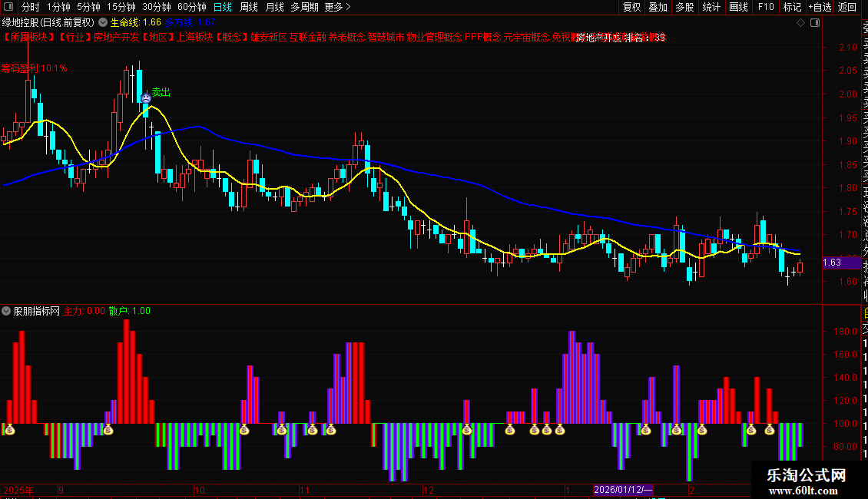Open main chart indicator dropdown next to 绿地控股
The width and height of the screenshot is (868, 499).
(x=103, y=23)
